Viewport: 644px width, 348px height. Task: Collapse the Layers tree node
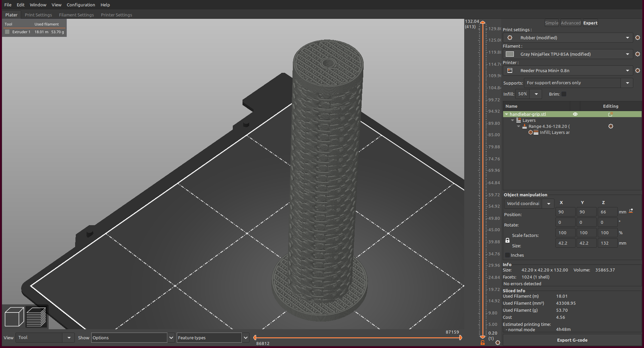click(x=513, y=120)
